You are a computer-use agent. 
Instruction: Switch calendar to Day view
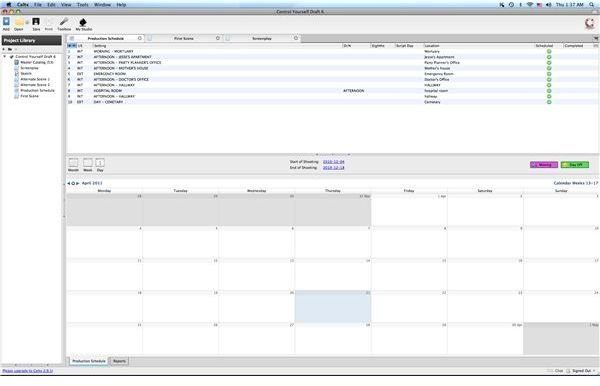pos(100,164)
